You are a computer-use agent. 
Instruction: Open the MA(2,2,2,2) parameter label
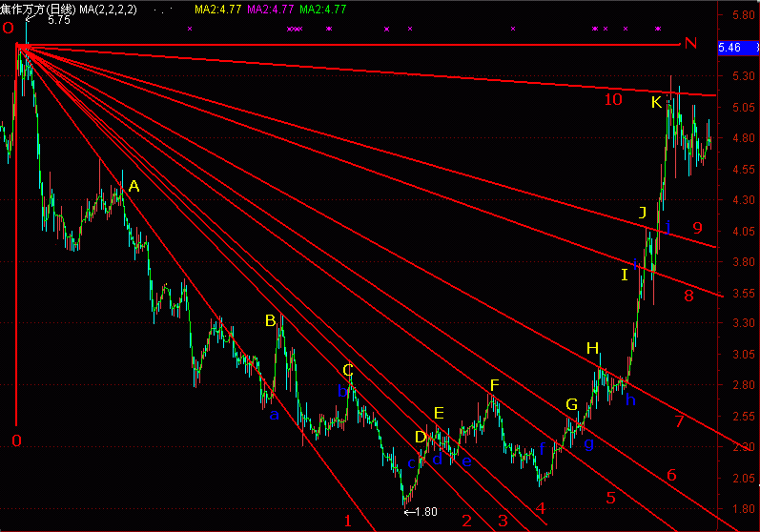click(x=108, y=10)
